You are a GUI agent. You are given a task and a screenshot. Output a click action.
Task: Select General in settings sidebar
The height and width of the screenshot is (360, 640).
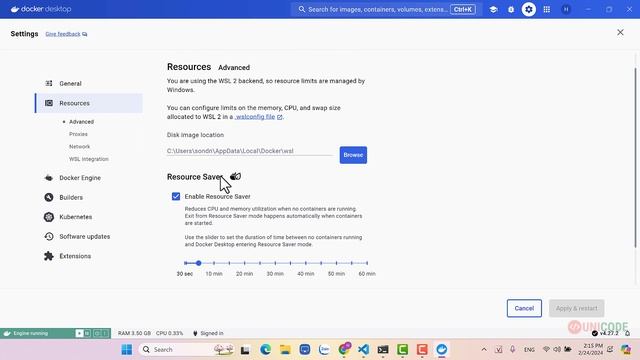(89, 84)
